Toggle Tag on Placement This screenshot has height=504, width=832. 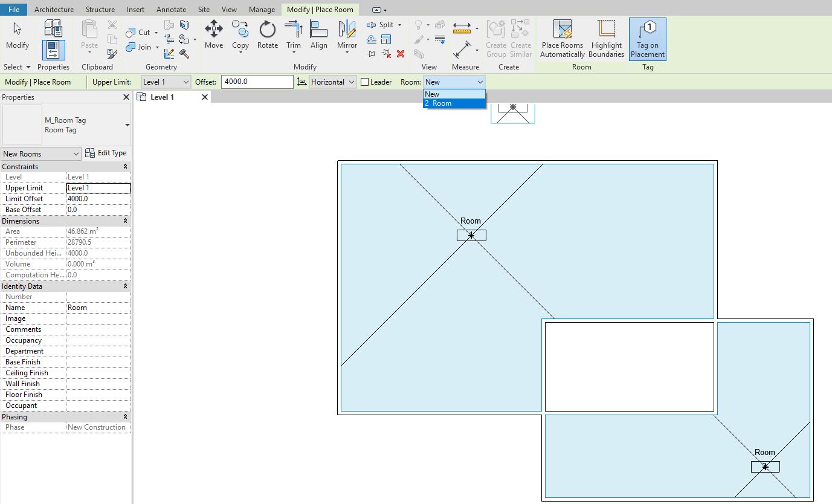[648, 39]
